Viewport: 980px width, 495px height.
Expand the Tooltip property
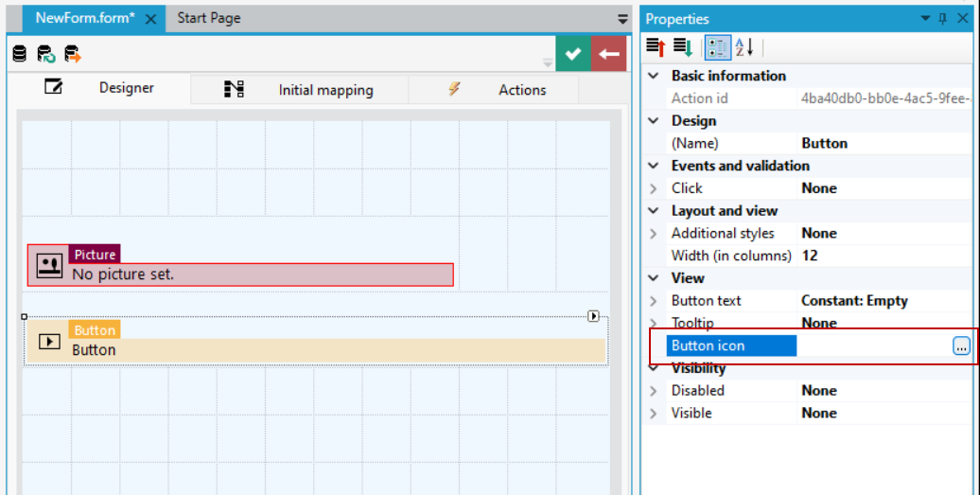coord(654,323)
